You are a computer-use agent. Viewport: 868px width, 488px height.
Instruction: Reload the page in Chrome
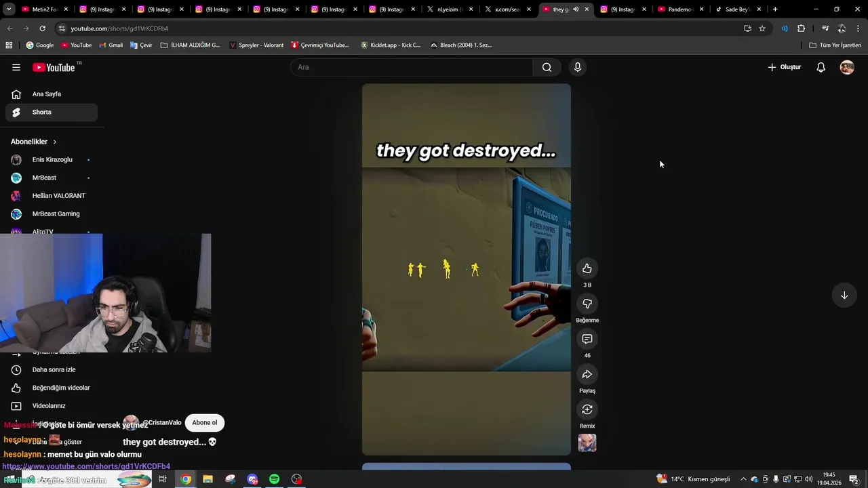tap(42, 28)
